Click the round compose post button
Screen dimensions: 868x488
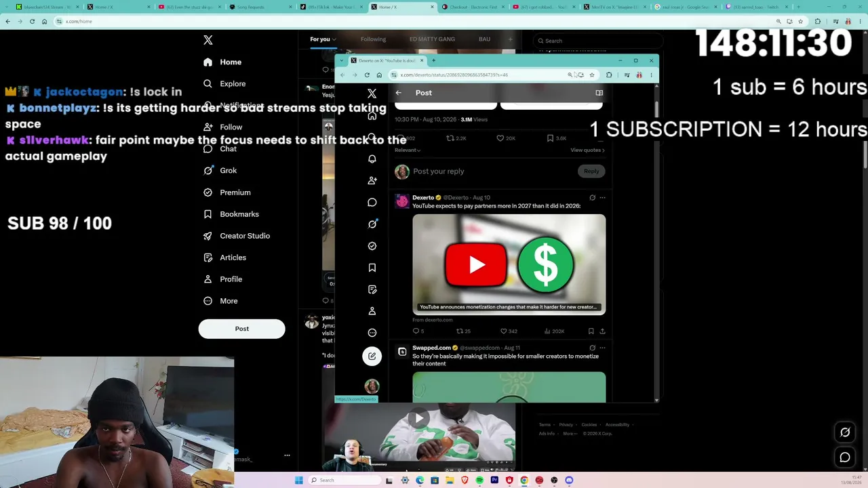click(372, 357)
